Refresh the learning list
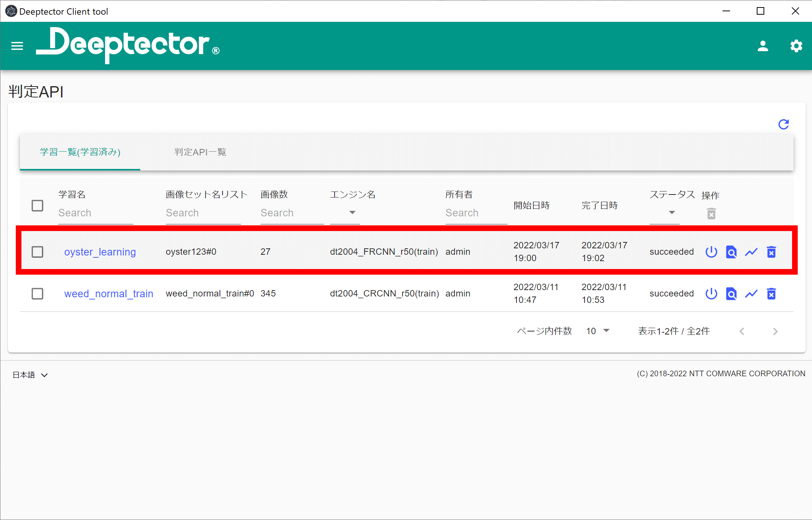This screenshot has width=812, height=520. [x=783, y=125]
